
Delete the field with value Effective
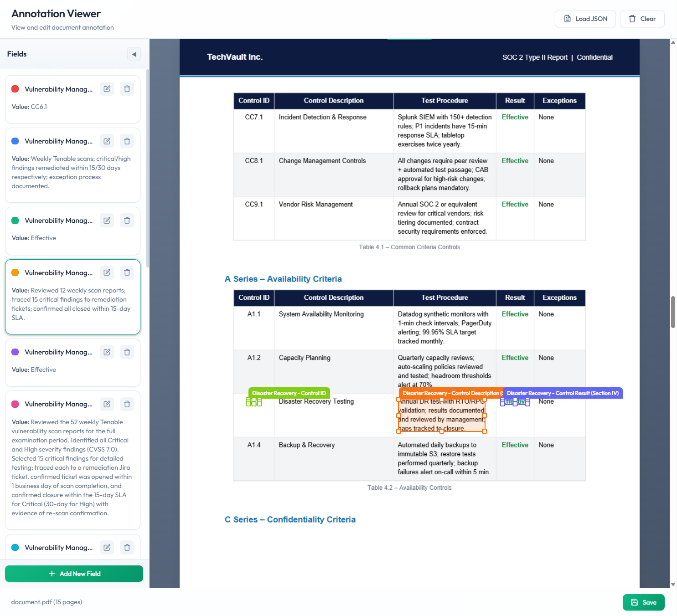[127, 220]
